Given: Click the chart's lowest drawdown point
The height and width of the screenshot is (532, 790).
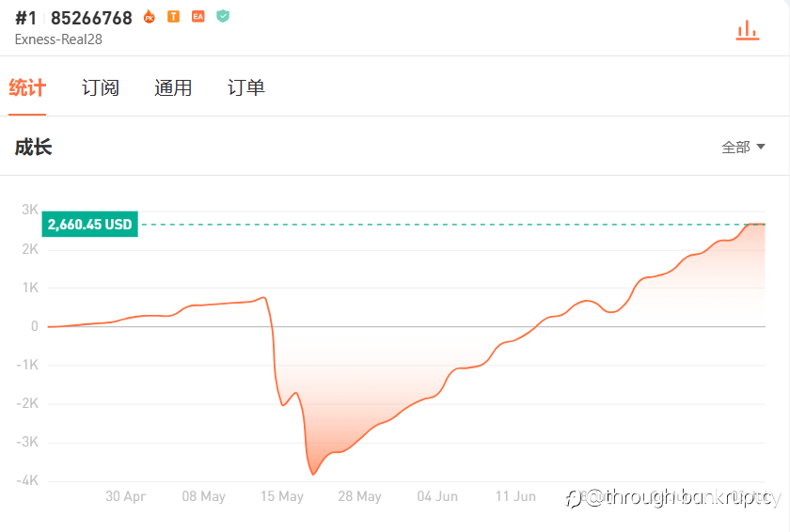Looking at the screenshot, I should [313, 474].
